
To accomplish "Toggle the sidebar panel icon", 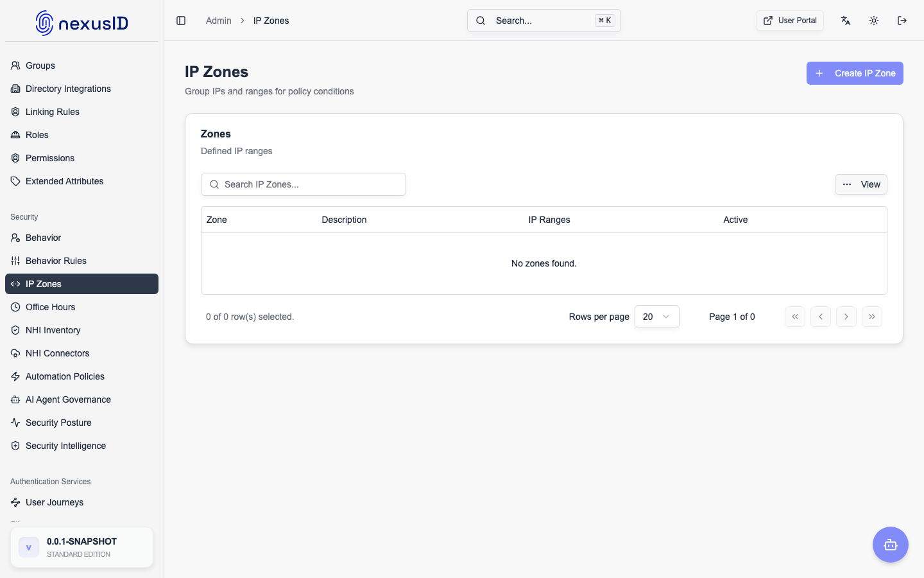I will click(181, 21).
